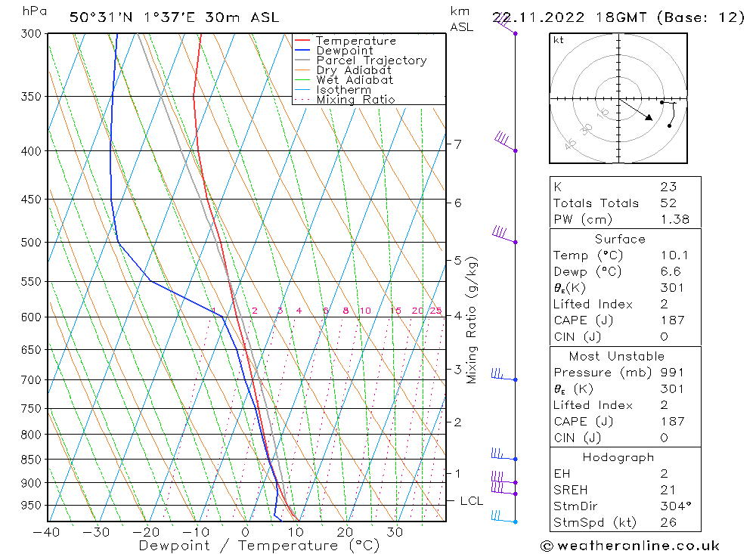Click the 850 hPa pressure axis label
Image resolution: width=756 pixels, height=554 pixels.
click(x=31, y=460)
